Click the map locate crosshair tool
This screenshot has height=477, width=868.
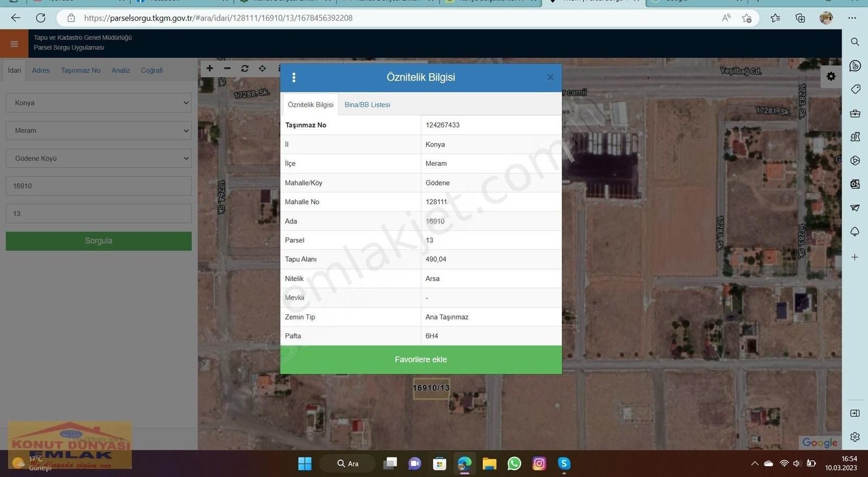263,68
